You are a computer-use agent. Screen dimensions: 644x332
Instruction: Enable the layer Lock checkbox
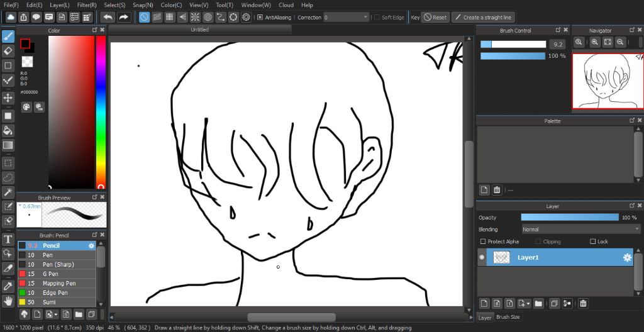pyautogui.click(x=592, y=241)
